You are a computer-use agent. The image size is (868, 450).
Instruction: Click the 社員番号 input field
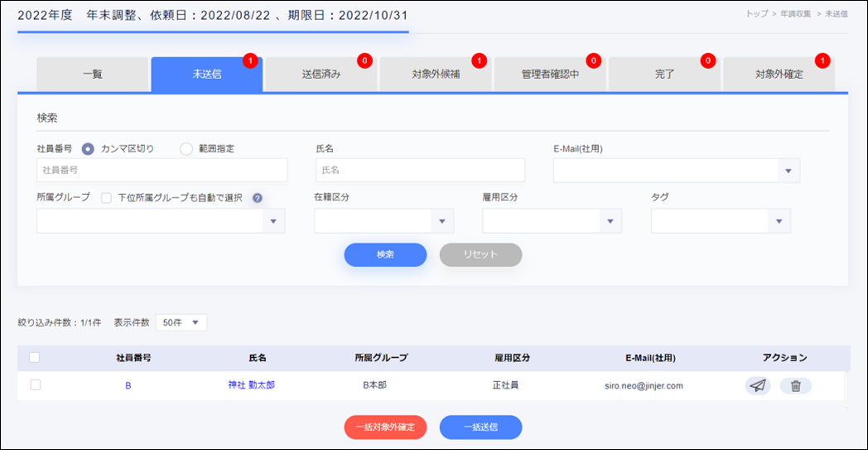[x=162, y=170]
